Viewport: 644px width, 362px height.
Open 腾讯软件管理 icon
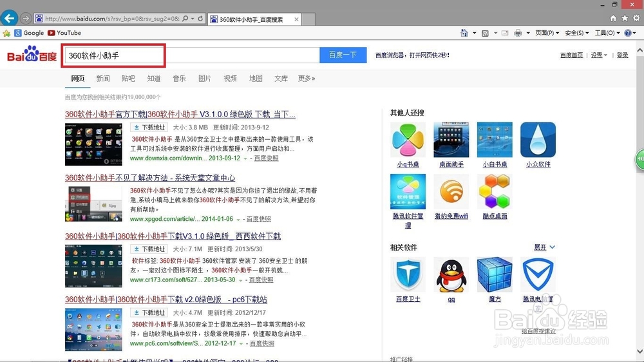pos(408,191)
